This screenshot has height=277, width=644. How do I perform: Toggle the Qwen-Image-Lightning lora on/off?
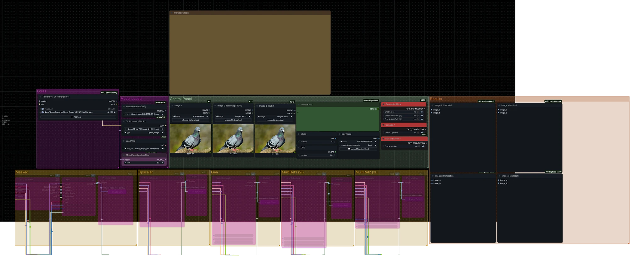click(42, 112)
